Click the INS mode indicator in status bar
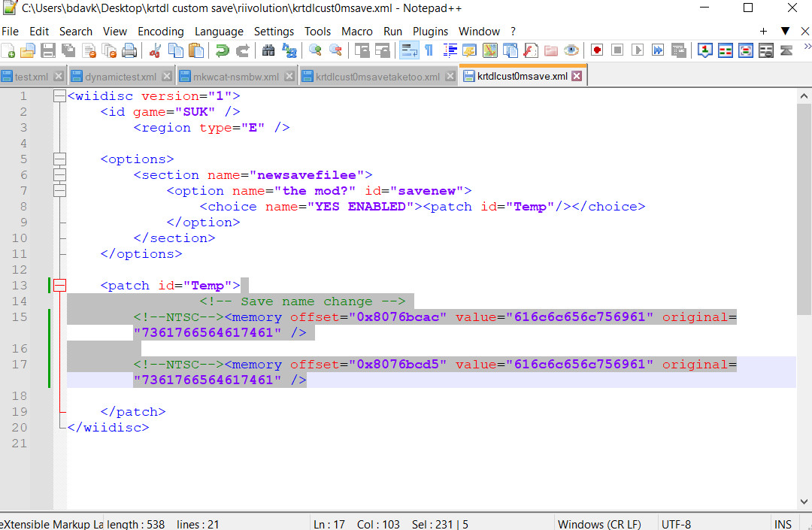Screen dimensions: 812x530 (783, 523)
